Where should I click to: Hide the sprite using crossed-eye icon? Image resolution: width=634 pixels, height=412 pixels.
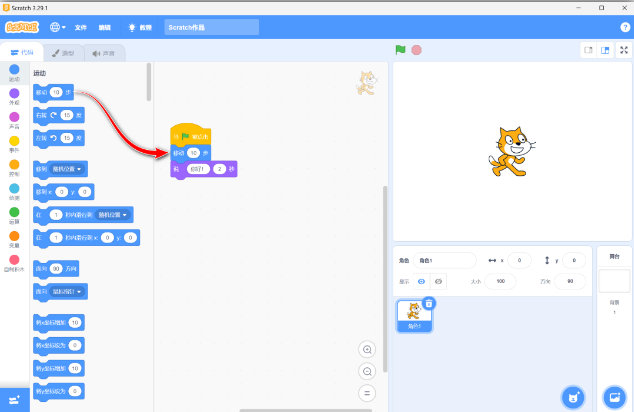click(438, 281)
